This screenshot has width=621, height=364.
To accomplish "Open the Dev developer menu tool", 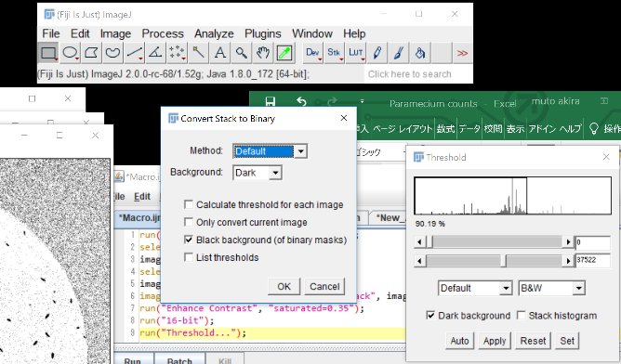I will (x=313, y=53).
